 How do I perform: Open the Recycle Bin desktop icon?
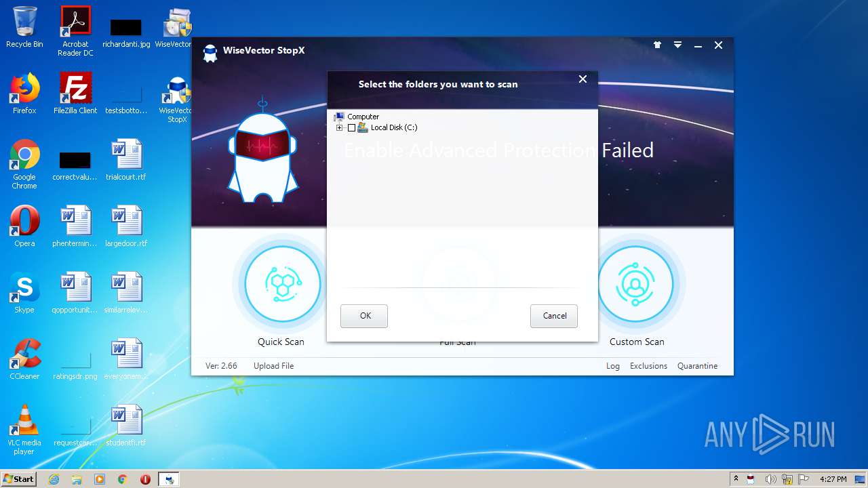24,27
